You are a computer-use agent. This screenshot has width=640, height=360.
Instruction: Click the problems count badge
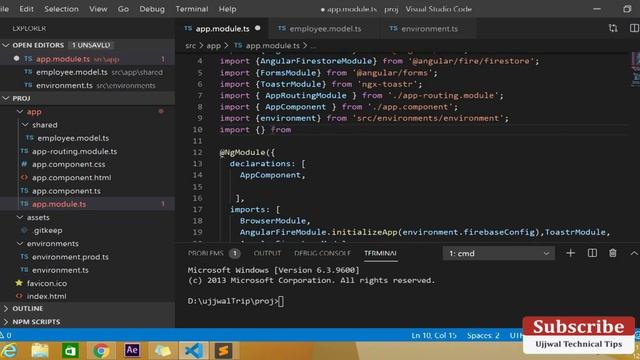pyautogui.click(x=235, y=253)
